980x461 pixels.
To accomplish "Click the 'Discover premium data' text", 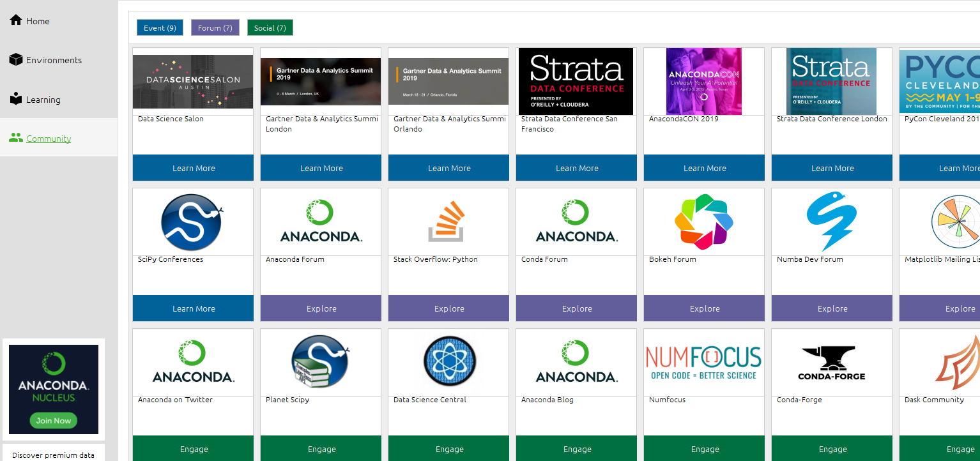I will pyautogui.click(x=53, y=455).
